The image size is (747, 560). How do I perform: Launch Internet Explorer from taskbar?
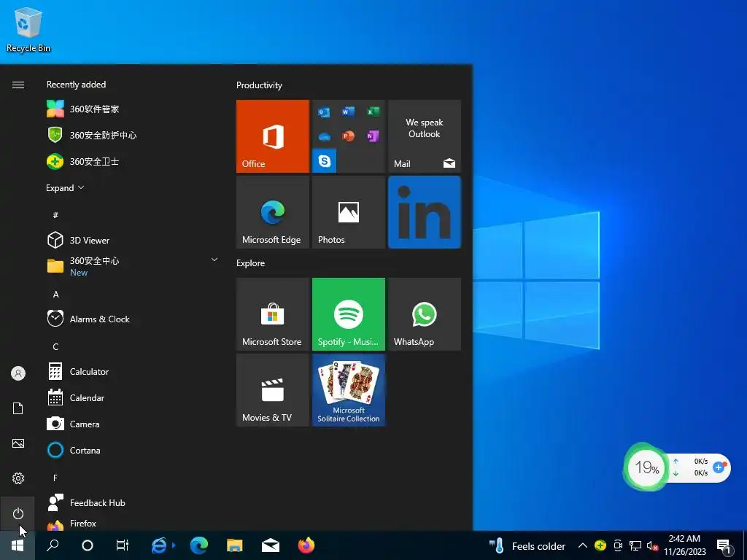158,545
